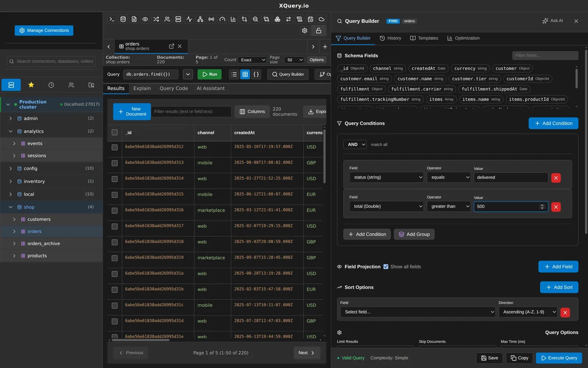This screenshot has width=588, height=368.
Task: Check the row ending in d313
Action: pos(115,163)
